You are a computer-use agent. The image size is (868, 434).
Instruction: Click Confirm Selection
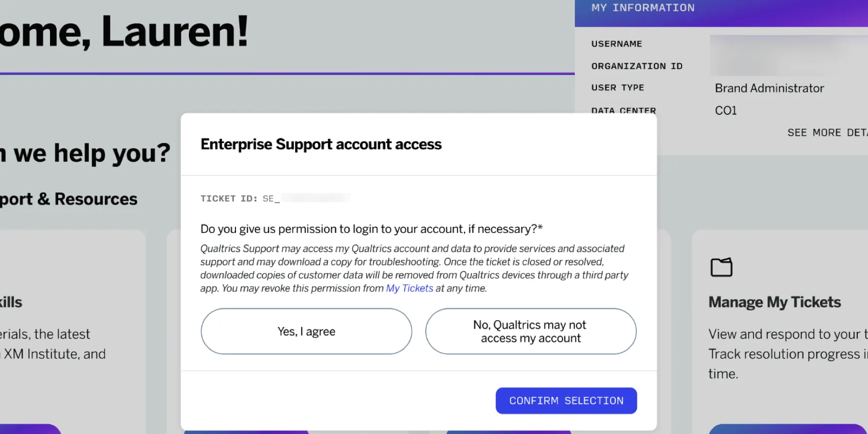[x=566, y=401]
